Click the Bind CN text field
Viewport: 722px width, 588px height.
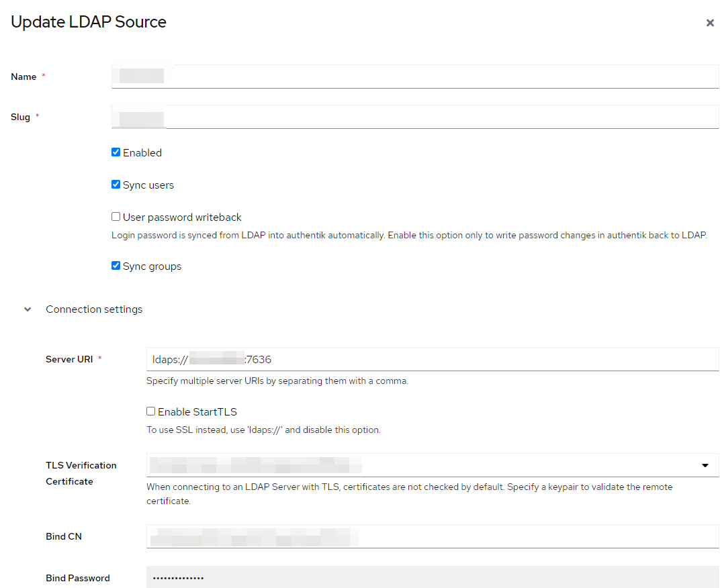click(x=433, y=536)
